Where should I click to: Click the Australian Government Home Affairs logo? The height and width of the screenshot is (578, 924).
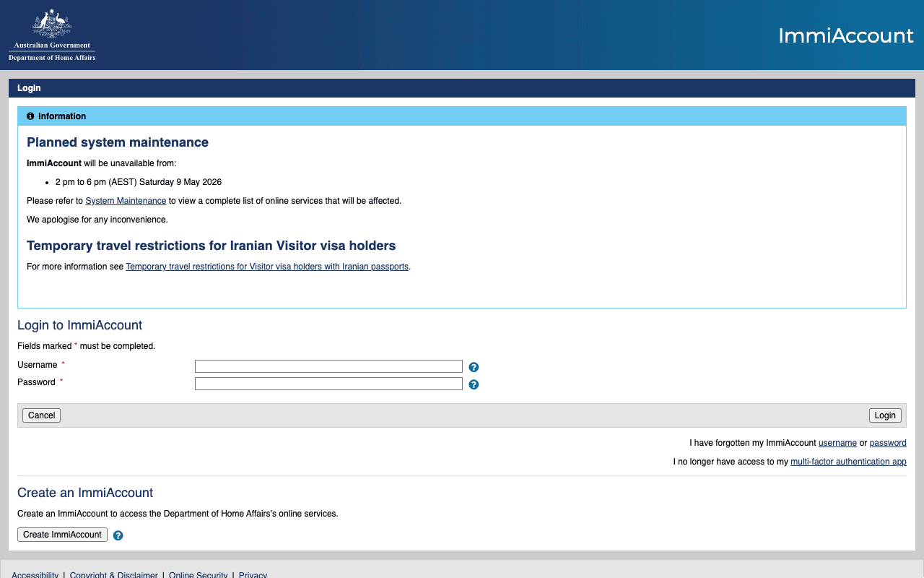click(x=52, y=35)
